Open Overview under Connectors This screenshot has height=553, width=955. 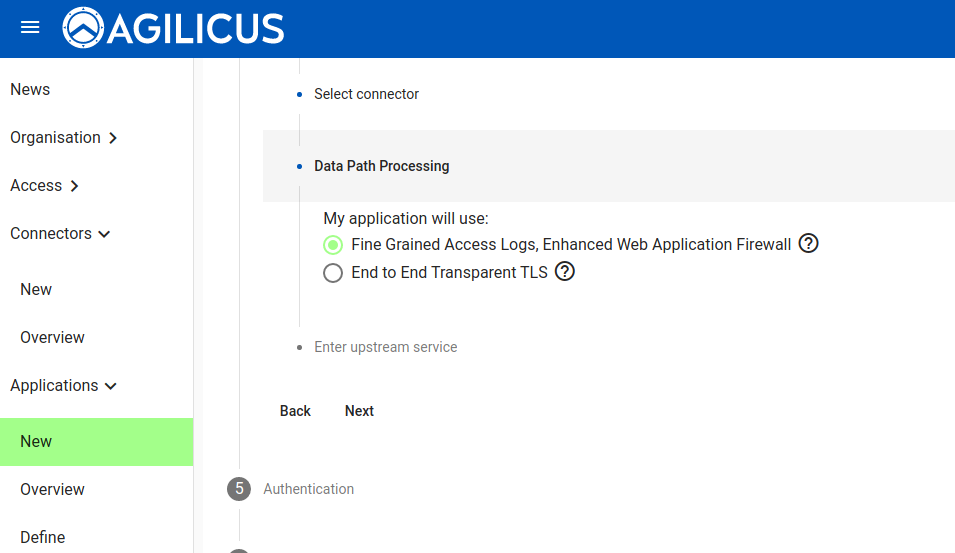(x=52, y=337)
